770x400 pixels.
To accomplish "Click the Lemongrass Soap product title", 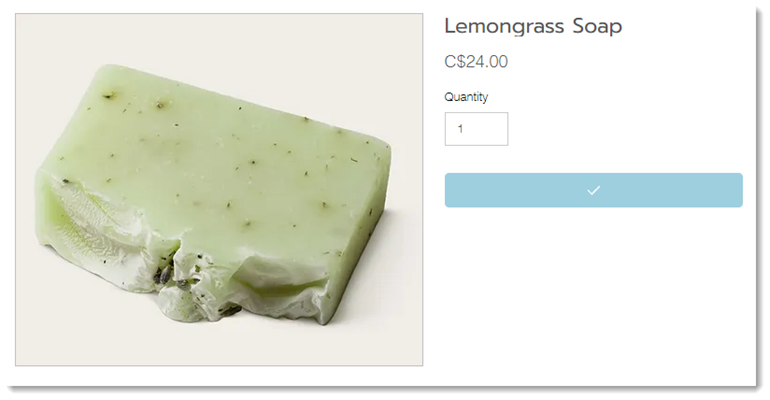I will pos(533,26).
